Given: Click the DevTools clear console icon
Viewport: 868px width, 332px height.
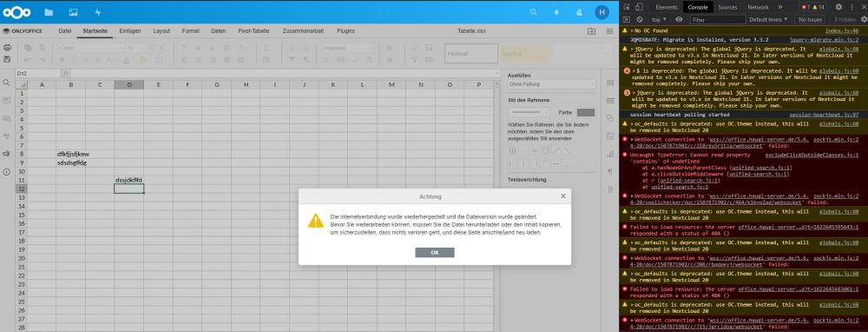Looking at the screenshot, I should (639, 19).
